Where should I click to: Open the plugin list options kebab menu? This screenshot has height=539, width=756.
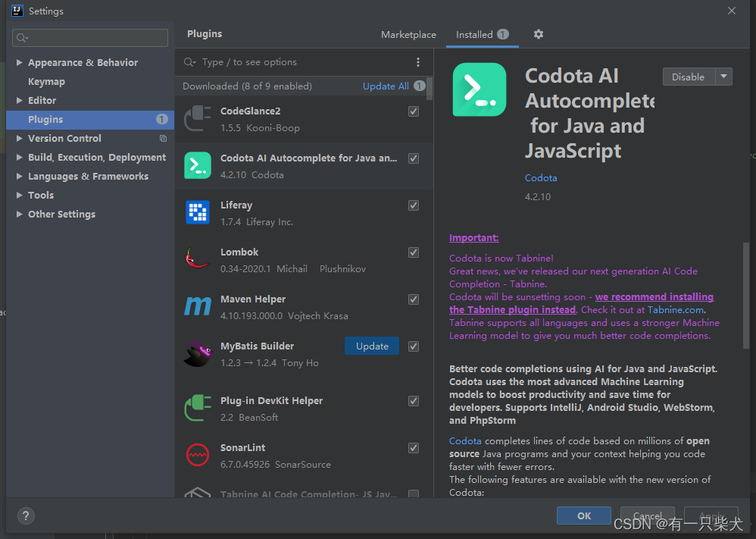pos(418,62)
